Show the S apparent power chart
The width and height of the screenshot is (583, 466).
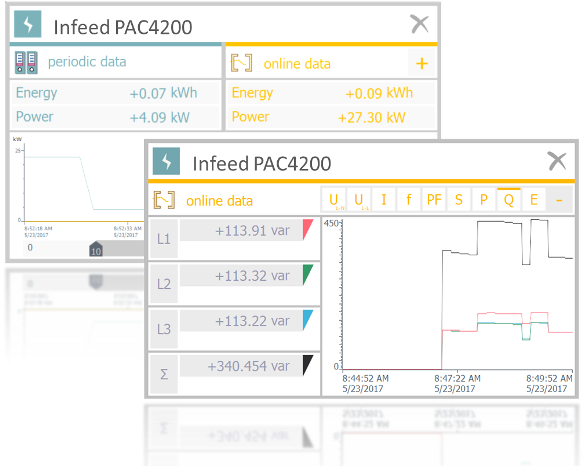(x=458, y=200)
